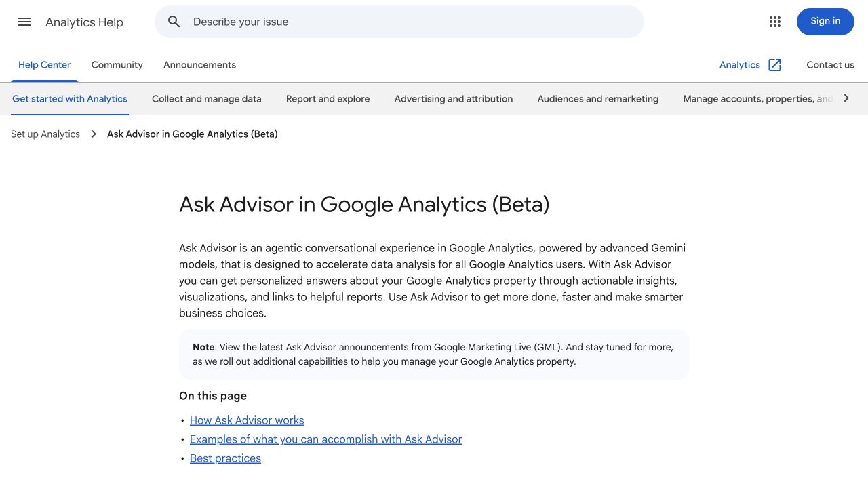Image resolution: width=868 pixels, height=488 pixels.
Task: Click the Sign in button
Action: point(825,22)
